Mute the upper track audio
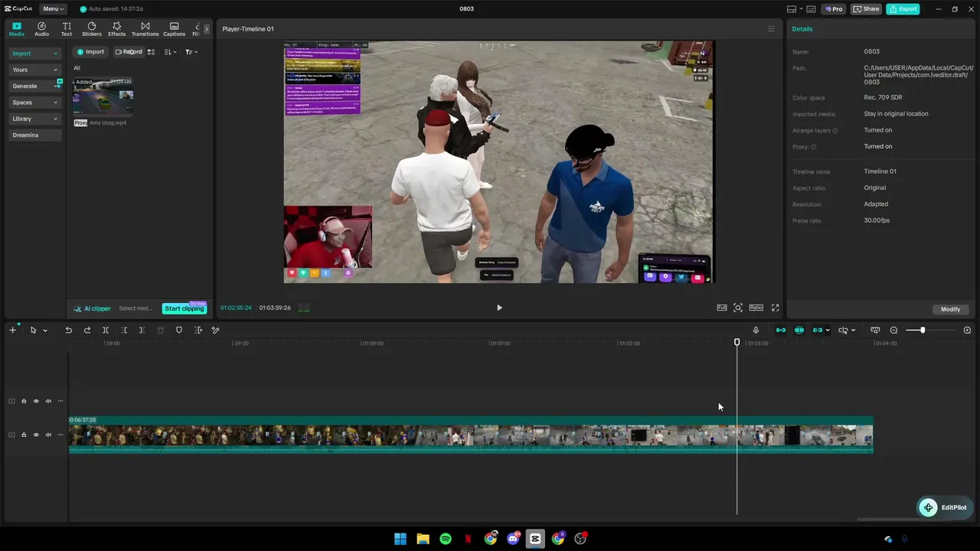This screenshot has width=980, height=551. coord(48,401)
